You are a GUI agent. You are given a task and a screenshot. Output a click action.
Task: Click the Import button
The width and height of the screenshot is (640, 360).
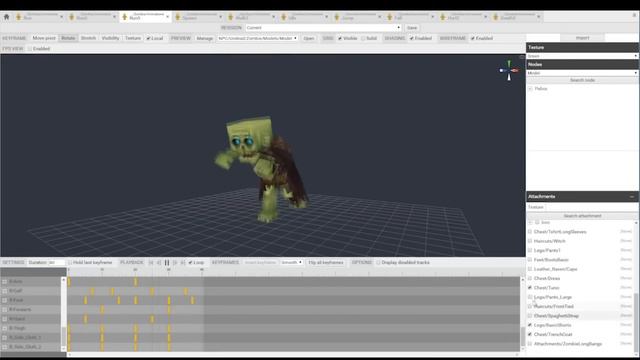click(x=582, y=38)
